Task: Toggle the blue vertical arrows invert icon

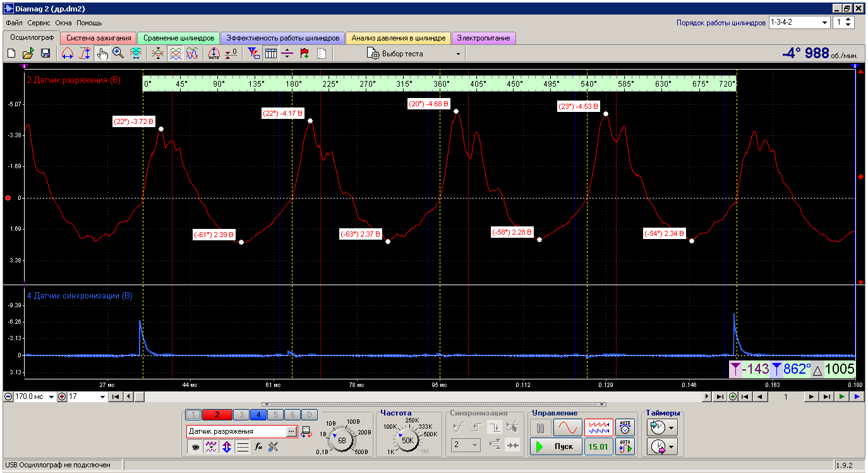Action: pos(226,446)
